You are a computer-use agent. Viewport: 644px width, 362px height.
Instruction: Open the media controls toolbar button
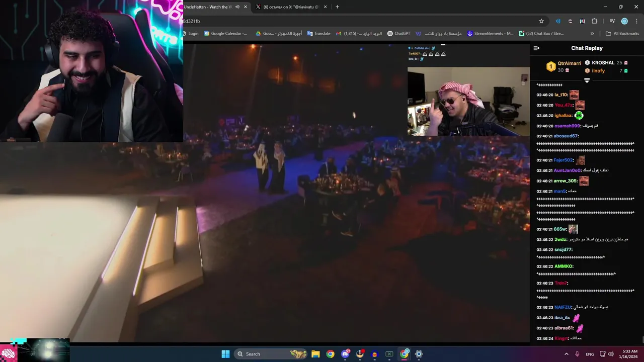pos(612,21)
